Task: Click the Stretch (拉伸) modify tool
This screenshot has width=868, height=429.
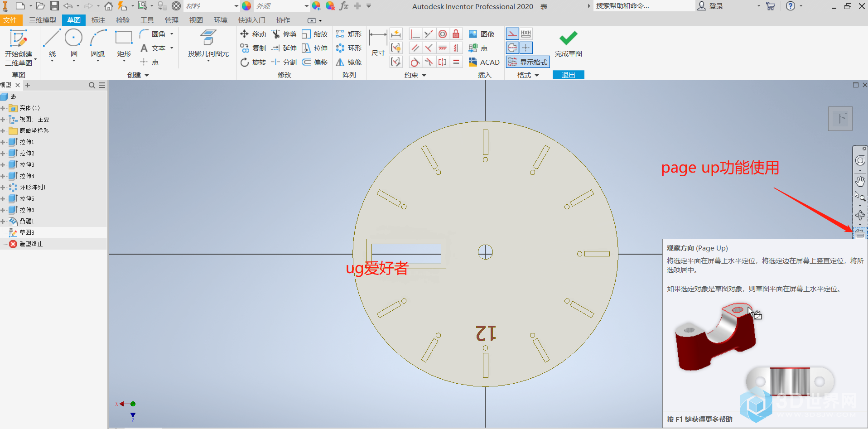Action: click(314, 48)
